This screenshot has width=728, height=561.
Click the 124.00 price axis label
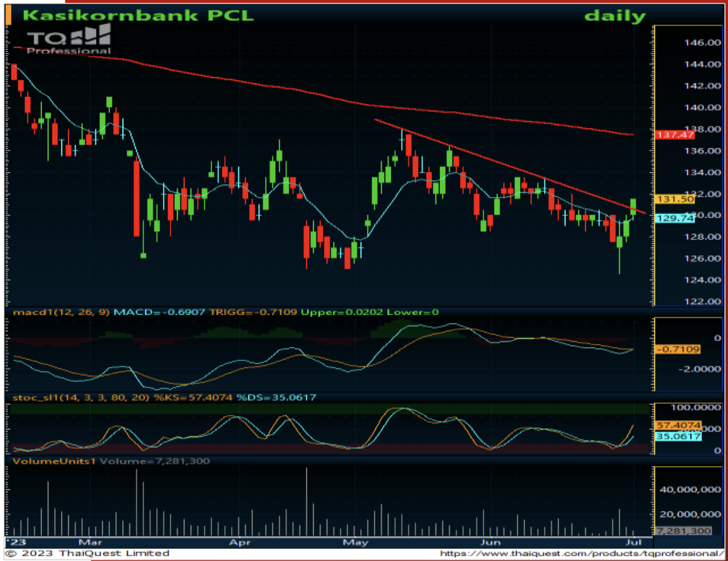(703, 280)
